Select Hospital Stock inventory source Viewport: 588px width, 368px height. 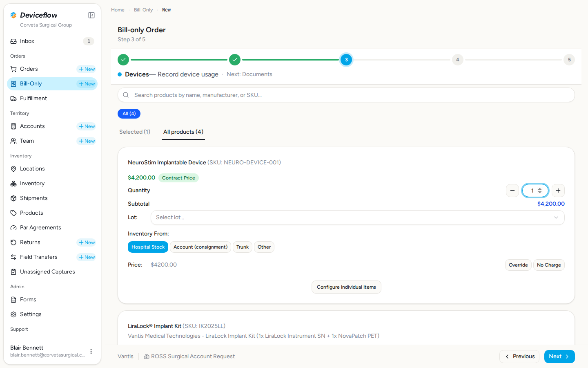pyautogui.click(x=148, y=247)
